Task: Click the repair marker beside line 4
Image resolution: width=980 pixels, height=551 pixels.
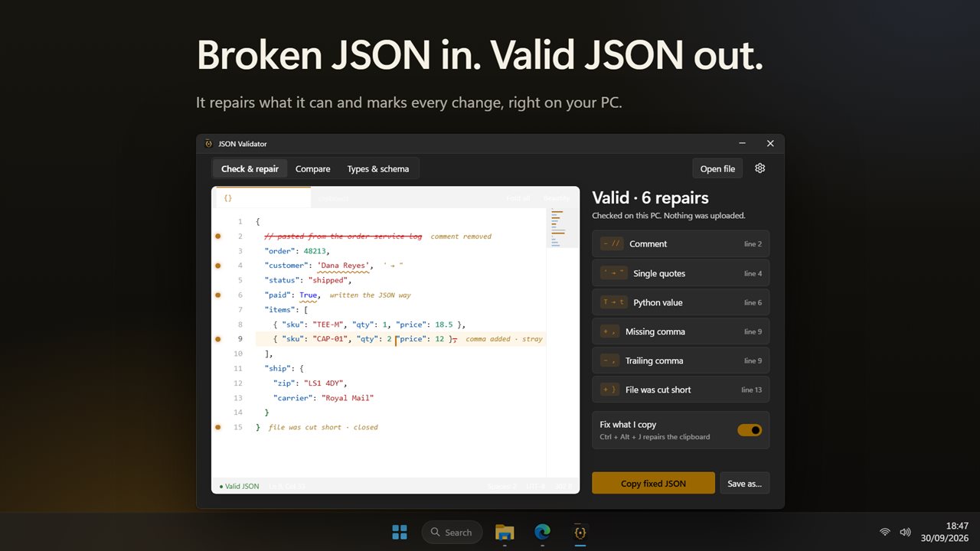Action: click(x=217, y=266)
